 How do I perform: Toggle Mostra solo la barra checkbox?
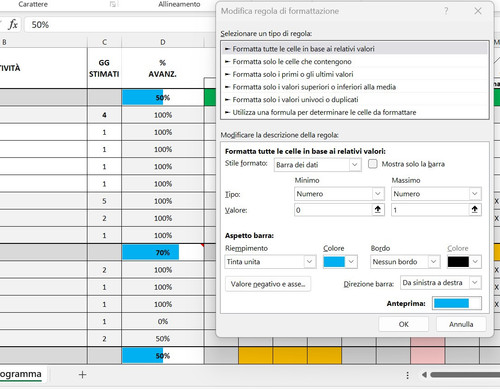point(373,164)
